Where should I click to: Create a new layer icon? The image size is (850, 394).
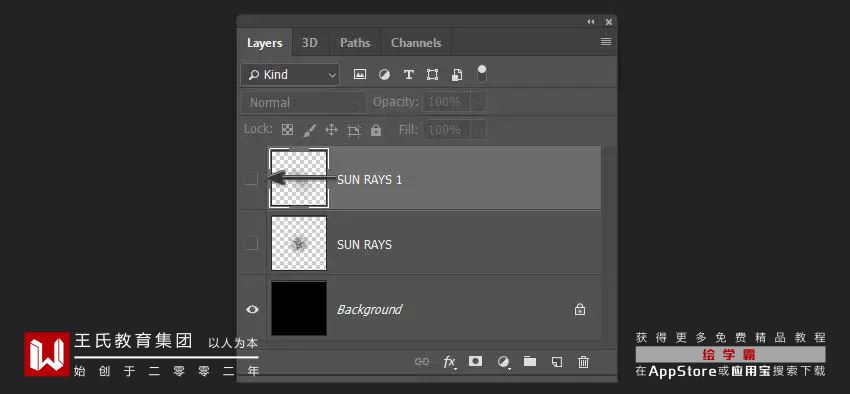click(x=557, y=361)
